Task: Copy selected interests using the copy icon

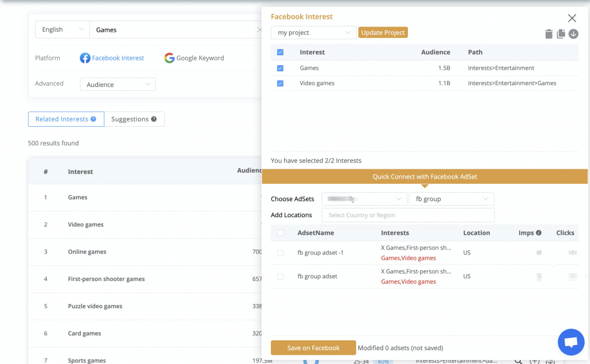Action: pos(561,34)
